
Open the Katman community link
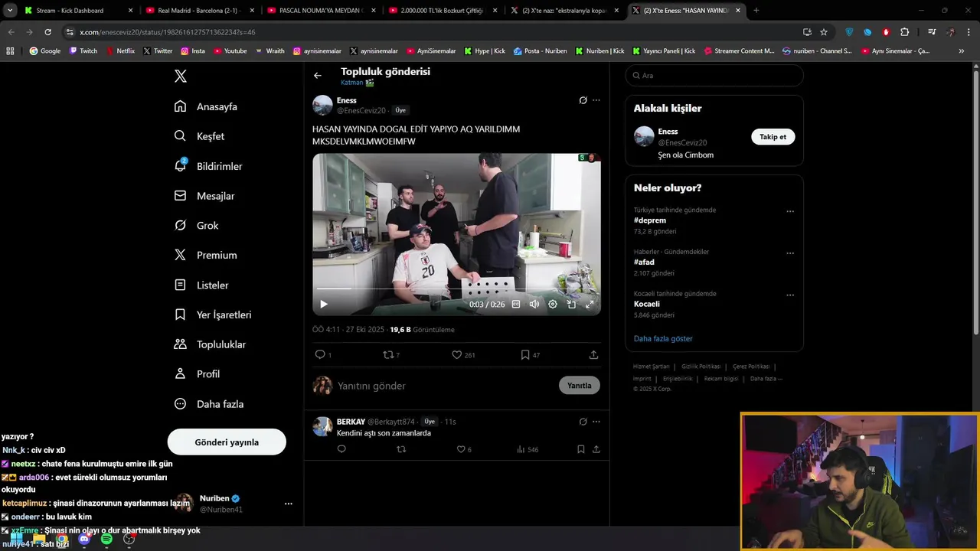pos(358,83)
